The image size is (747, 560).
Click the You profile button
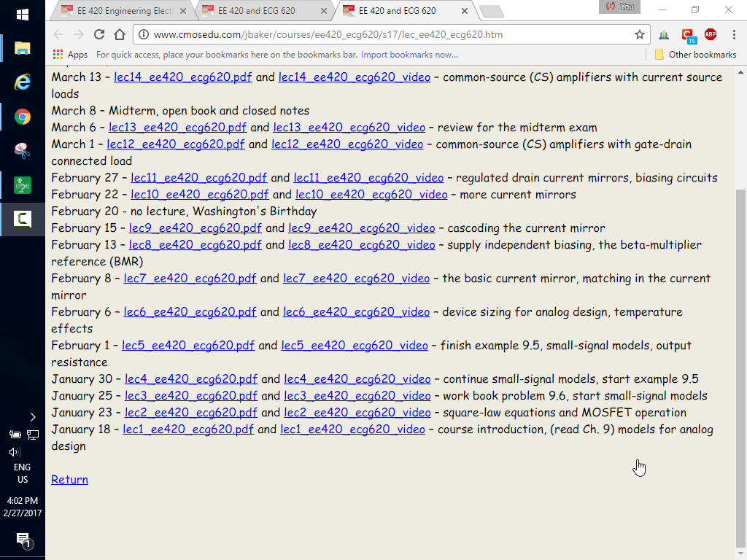pos(619,7)
